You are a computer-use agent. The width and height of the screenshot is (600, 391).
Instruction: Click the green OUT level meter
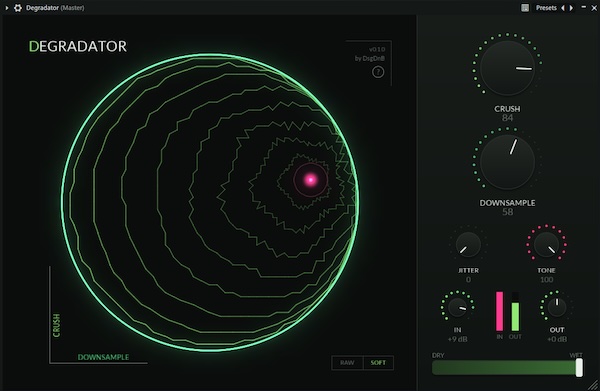[515, 311]
